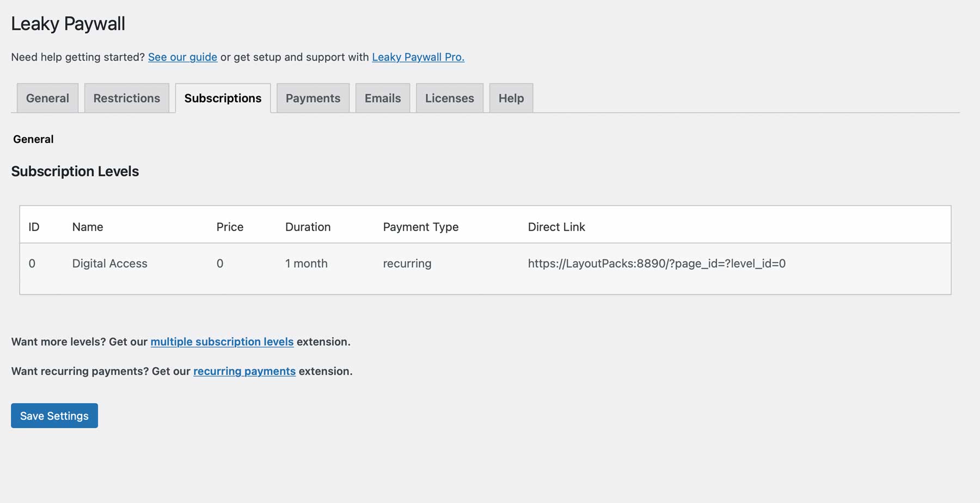Select the Licenses tab
The image size is (980, 503).
point(449,98)
